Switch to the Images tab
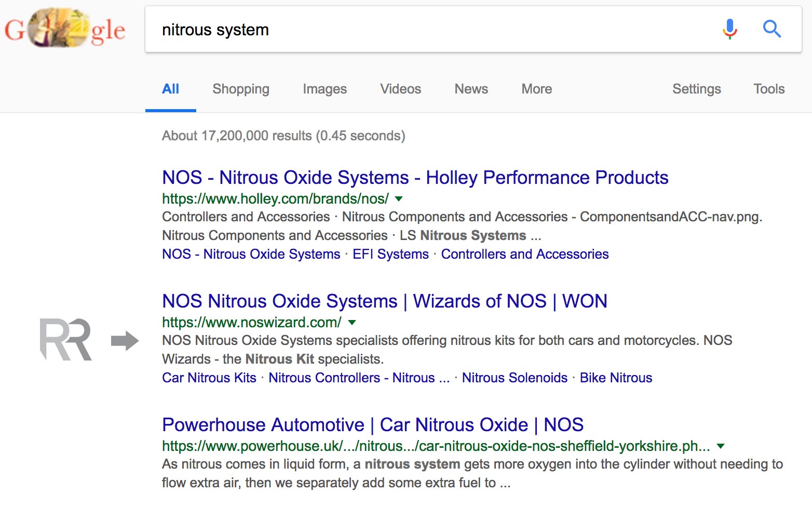 tap(324, 89)
